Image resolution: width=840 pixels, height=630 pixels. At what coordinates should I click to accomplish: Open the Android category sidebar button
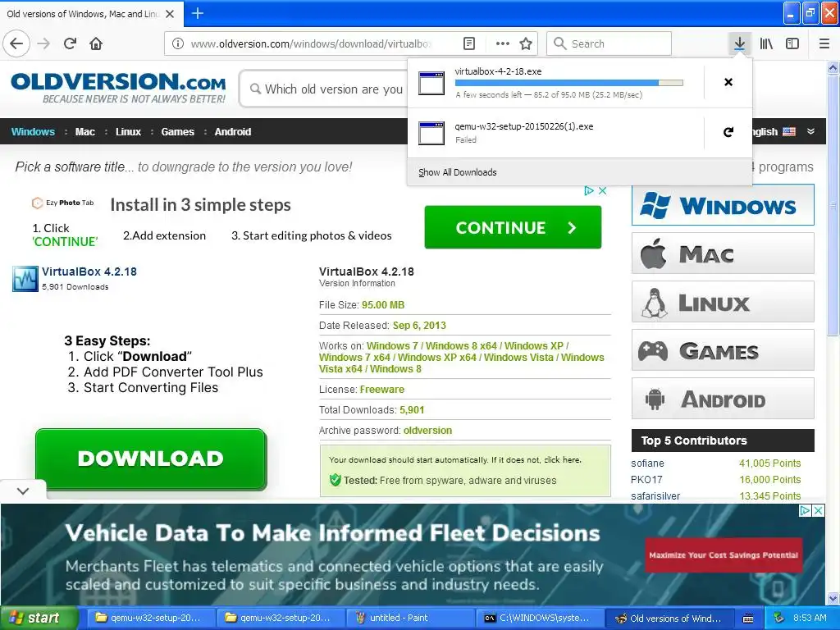tap(723, 399)
